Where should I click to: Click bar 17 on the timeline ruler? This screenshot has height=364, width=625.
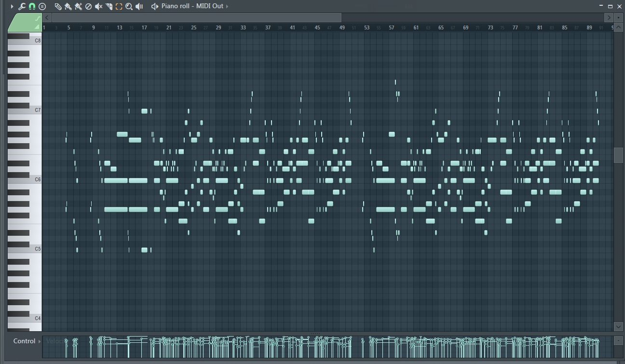click(x=144, y=27)
